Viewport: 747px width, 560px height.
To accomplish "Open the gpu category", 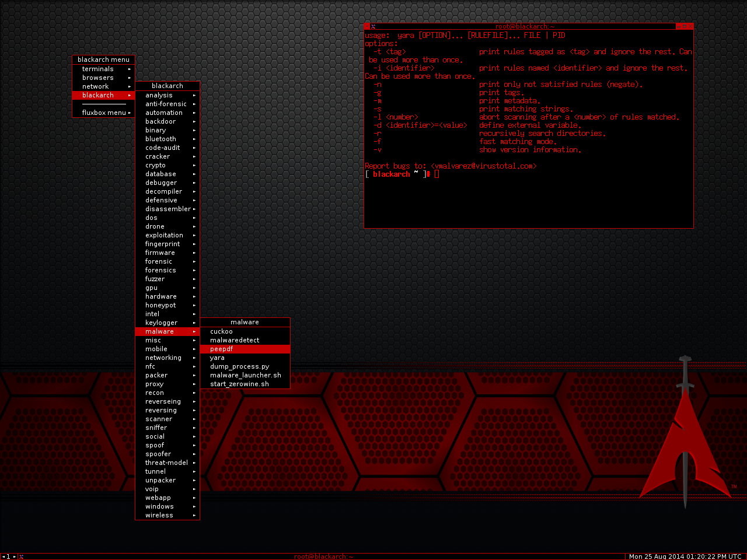I will pyautogui.click(x=167, y=288).
